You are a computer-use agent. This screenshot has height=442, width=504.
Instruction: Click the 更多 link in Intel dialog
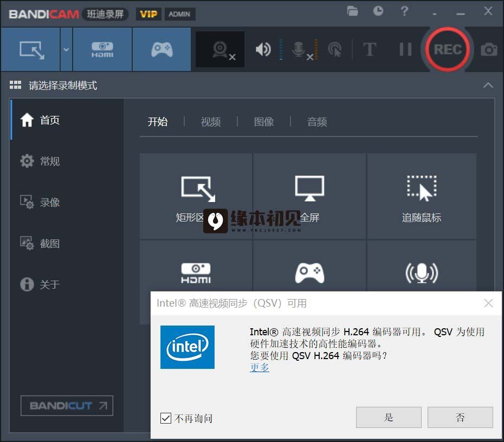click(x=260, y=367)
